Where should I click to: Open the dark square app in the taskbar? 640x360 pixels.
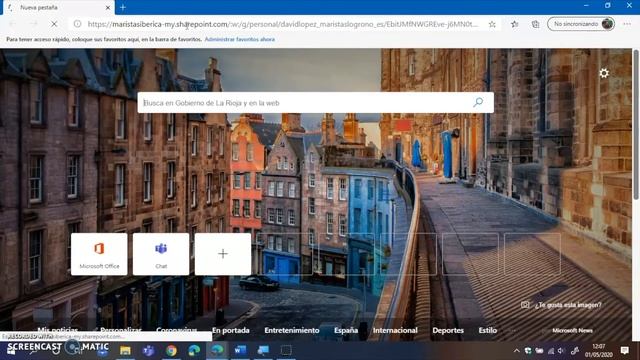click(286, 350)
